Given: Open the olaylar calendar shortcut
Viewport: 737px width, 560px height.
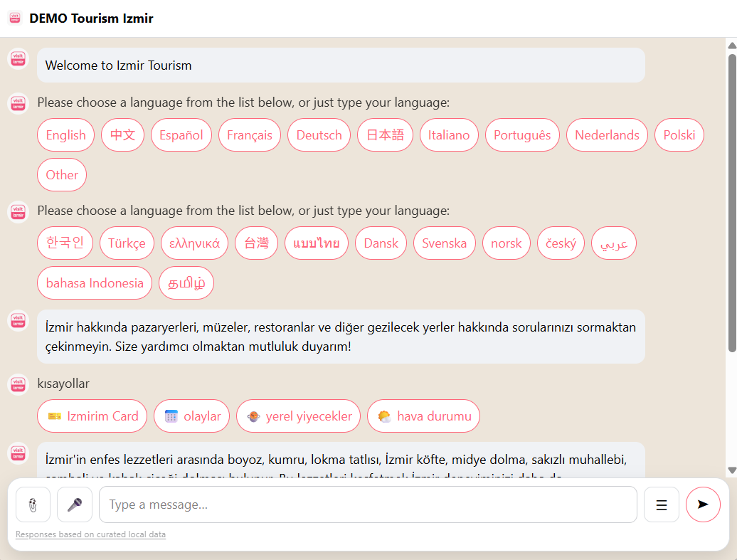Looking at the screenshot, I should click(191, 416).
